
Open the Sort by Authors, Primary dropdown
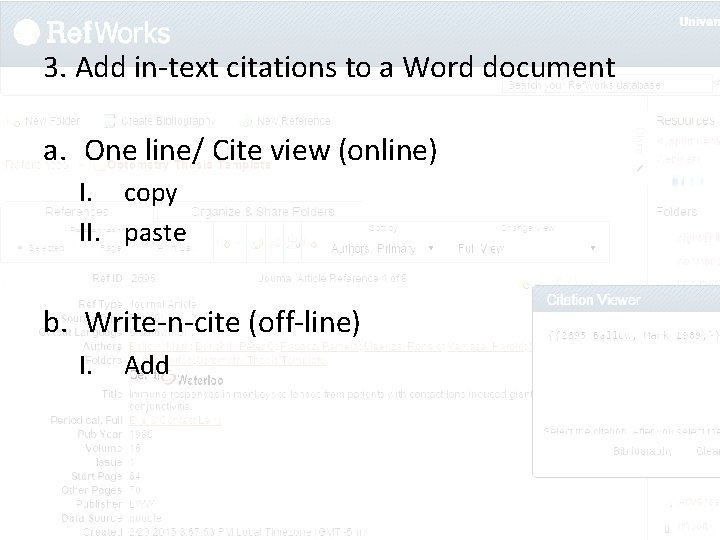tap(382, 248)
